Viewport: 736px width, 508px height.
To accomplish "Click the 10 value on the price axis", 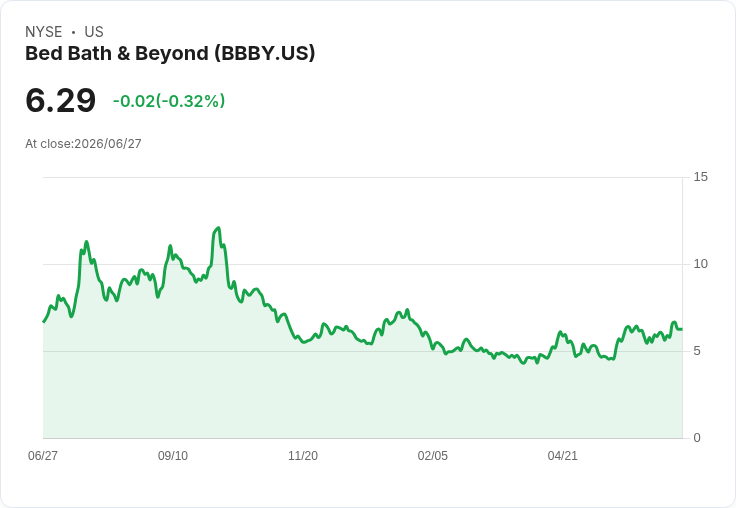I will tap(700, 264).
